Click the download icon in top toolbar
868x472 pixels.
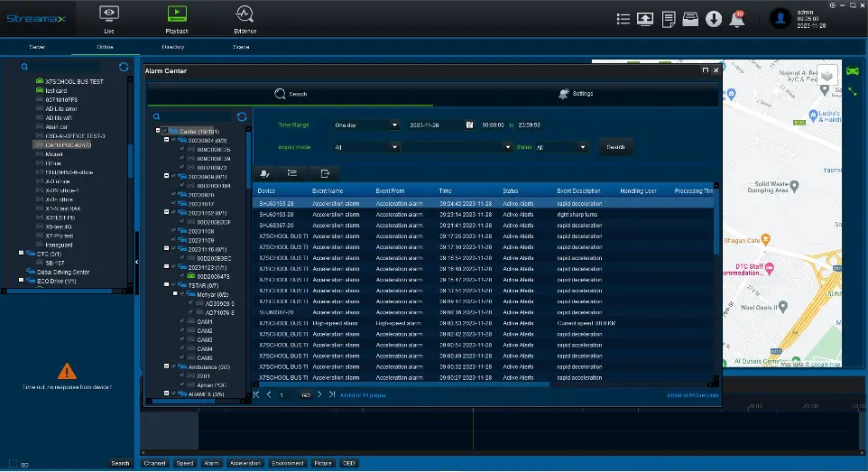click(714, 19)
